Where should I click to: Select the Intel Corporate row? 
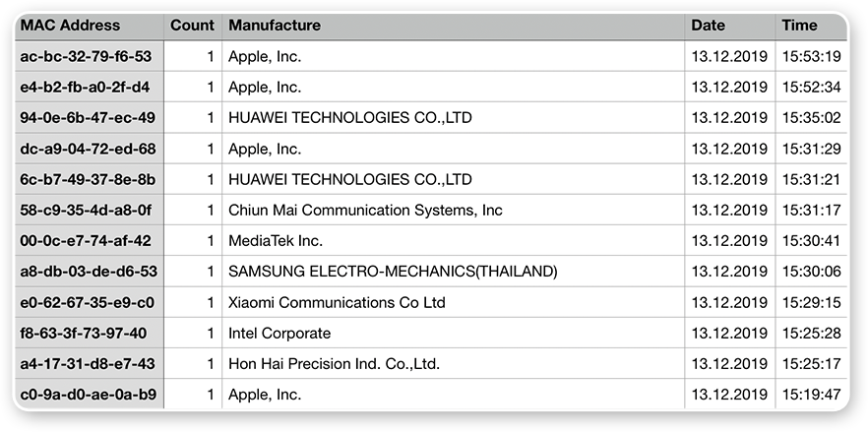pos(279,333)
